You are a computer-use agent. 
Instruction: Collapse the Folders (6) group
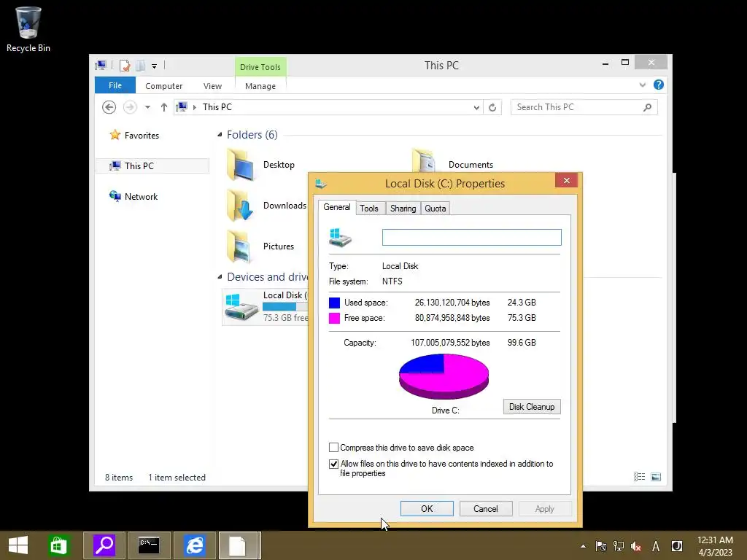pos(220,135)
